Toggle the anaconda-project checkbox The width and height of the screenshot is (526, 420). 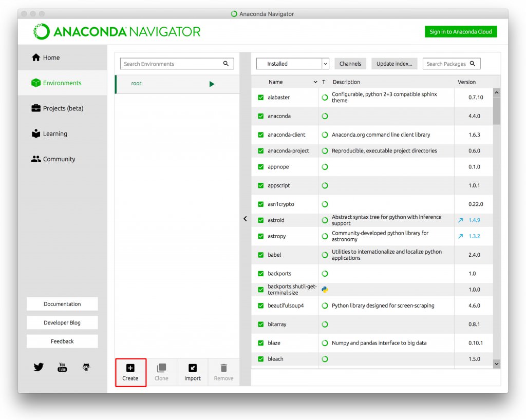pos(260,151)
